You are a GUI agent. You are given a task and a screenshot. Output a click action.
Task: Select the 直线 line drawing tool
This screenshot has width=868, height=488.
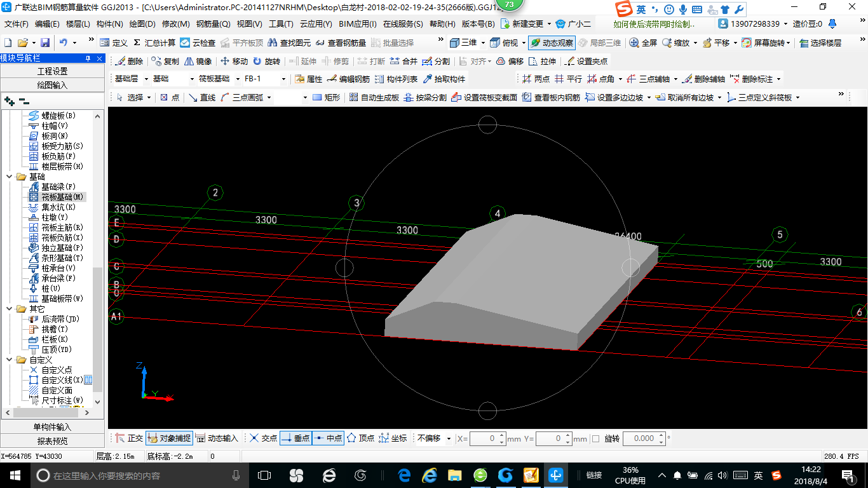pos(201,98)
